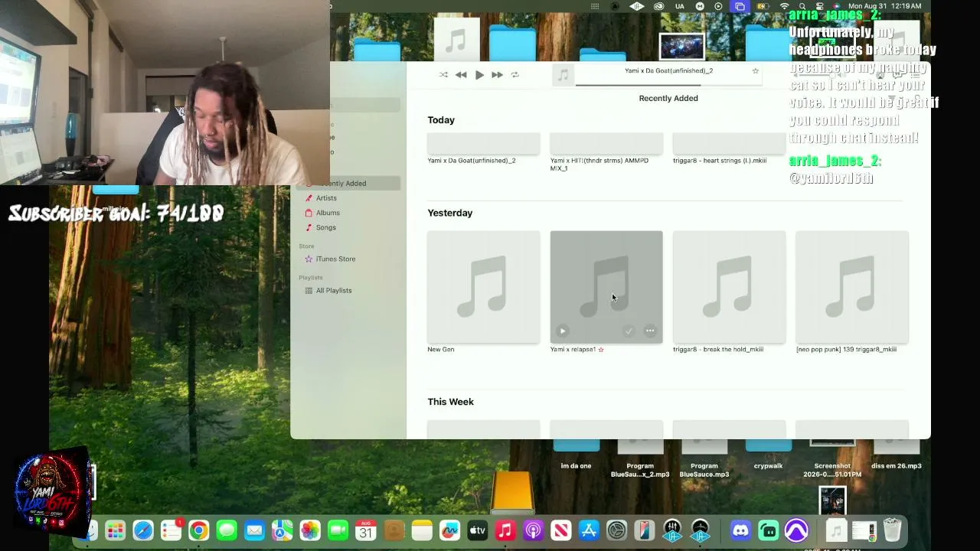Open the more options on Yami x relapse1
Screen dimensions: 980x551
click(x=650, y=331)
